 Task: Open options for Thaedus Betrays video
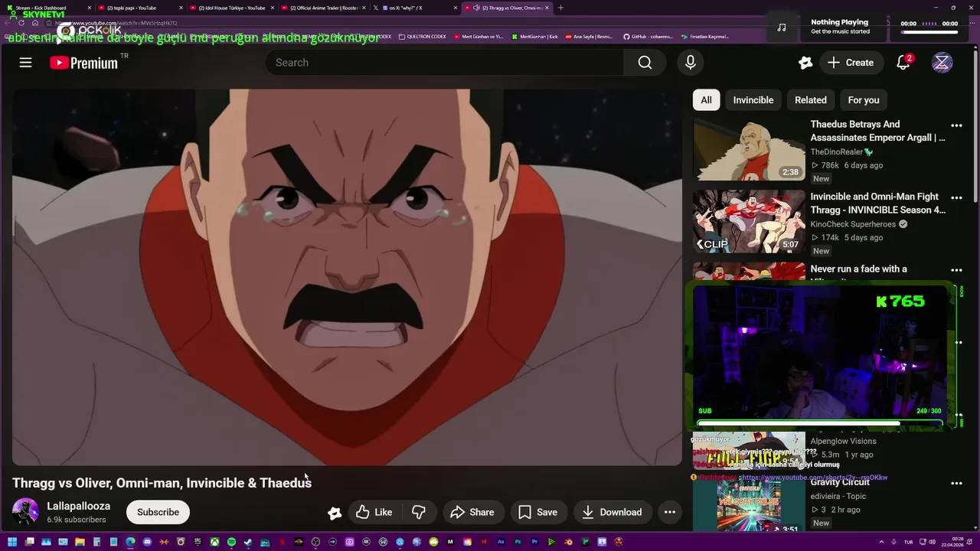coord(956,126)
